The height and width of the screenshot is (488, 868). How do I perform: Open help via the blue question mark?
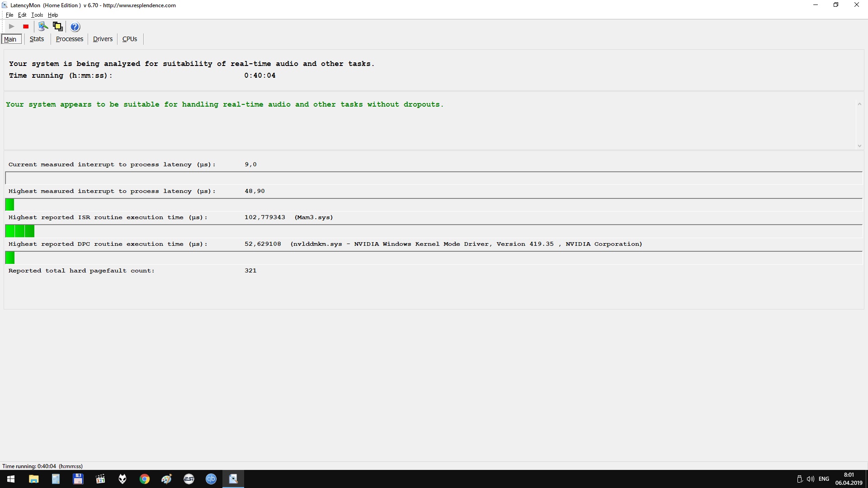point(75,27)
